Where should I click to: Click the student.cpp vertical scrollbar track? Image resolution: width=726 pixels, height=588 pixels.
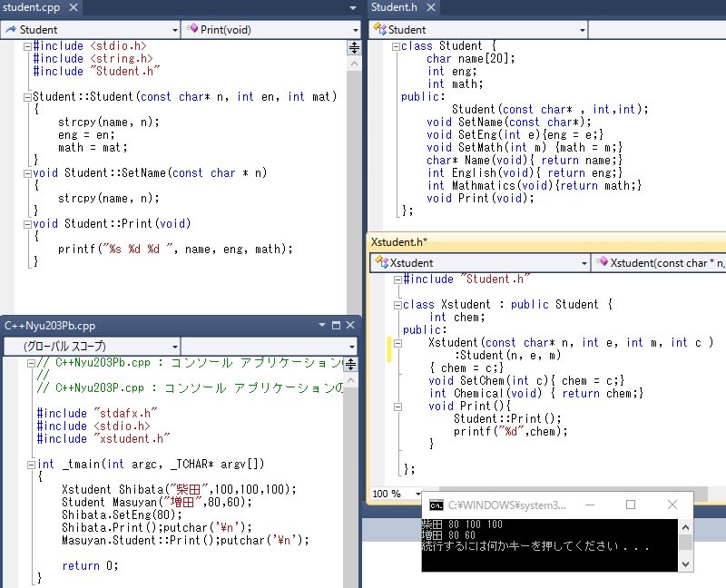354,192
